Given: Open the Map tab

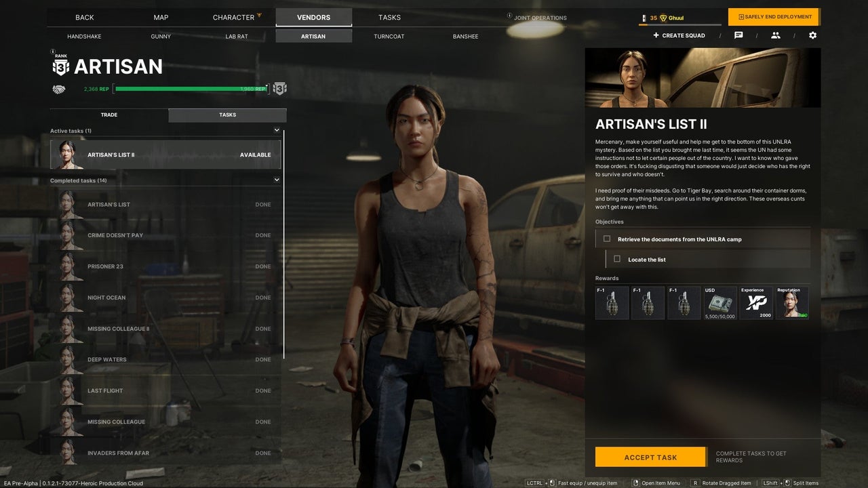Looking at the screenshot, I should click(x=161, y=17).
